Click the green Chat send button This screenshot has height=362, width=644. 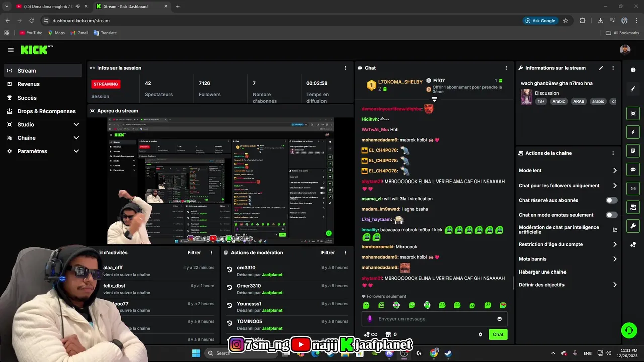(498, 334)
